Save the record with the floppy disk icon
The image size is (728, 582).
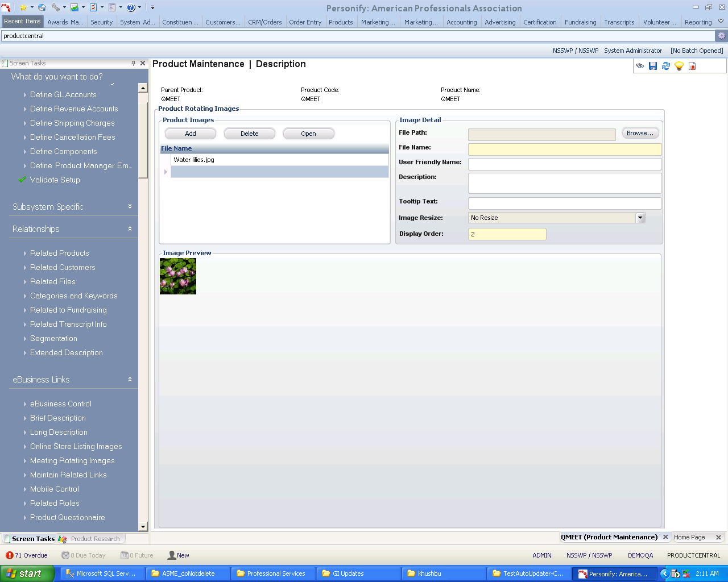click(653, 66)
